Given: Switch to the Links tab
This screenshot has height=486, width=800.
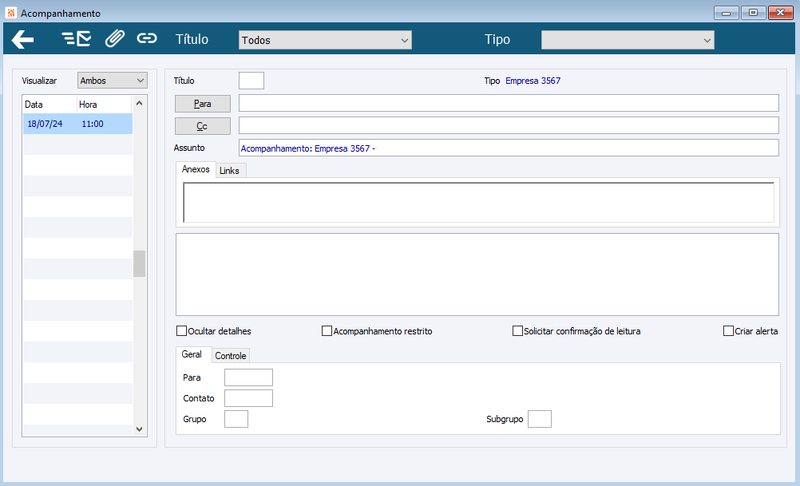Looking at the screenshot, I should coord(230,171).
